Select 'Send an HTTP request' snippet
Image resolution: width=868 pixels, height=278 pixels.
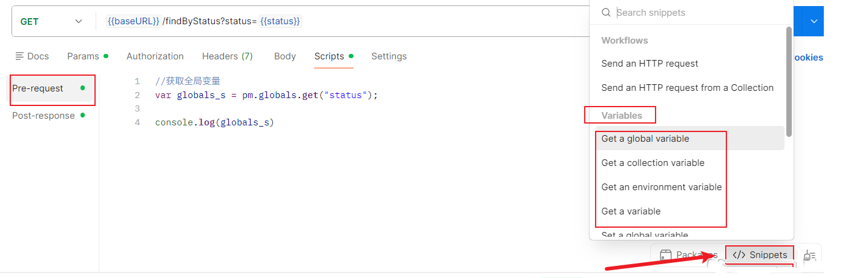click(x=649, y=64)
